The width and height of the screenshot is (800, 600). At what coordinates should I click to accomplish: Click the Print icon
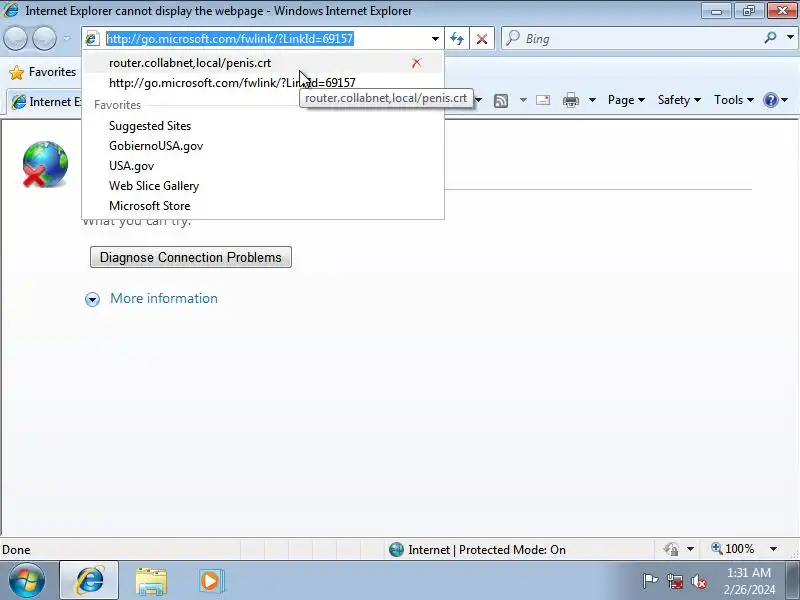570,100
